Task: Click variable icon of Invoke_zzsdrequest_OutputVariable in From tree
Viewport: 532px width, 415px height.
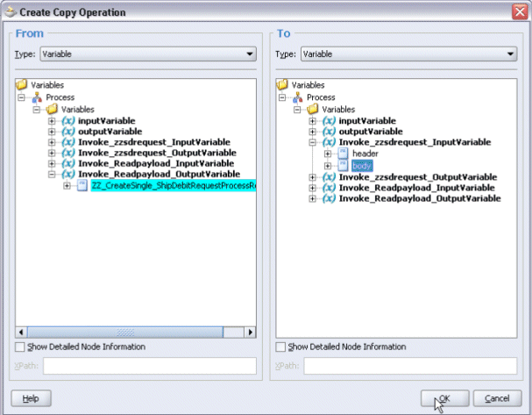Action: point(68,153)
